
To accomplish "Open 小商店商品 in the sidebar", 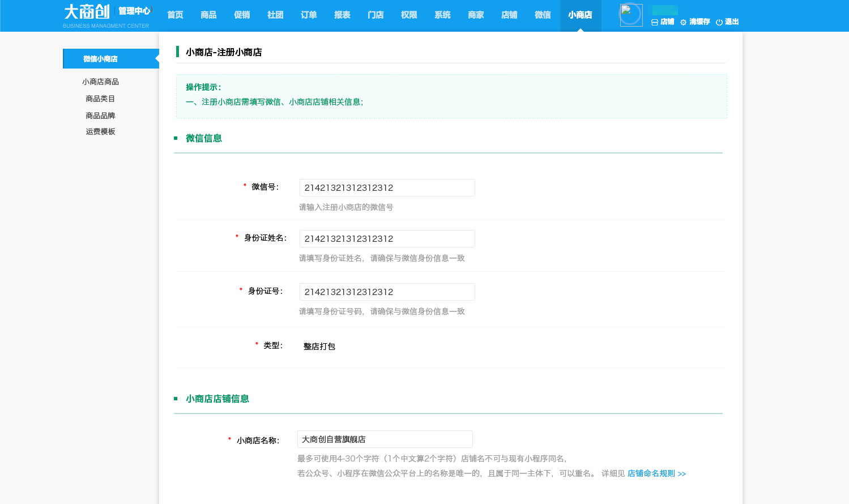I will pos(100,82).
